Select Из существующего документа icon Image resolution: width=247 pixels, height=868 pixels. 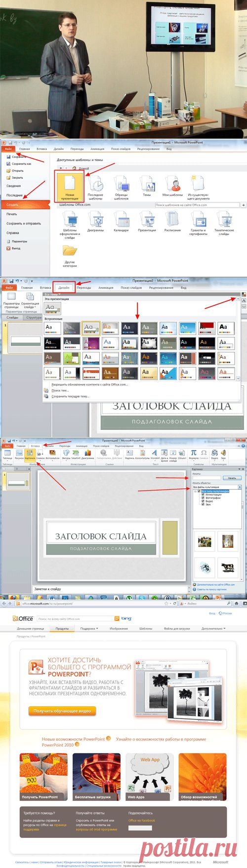198,189
